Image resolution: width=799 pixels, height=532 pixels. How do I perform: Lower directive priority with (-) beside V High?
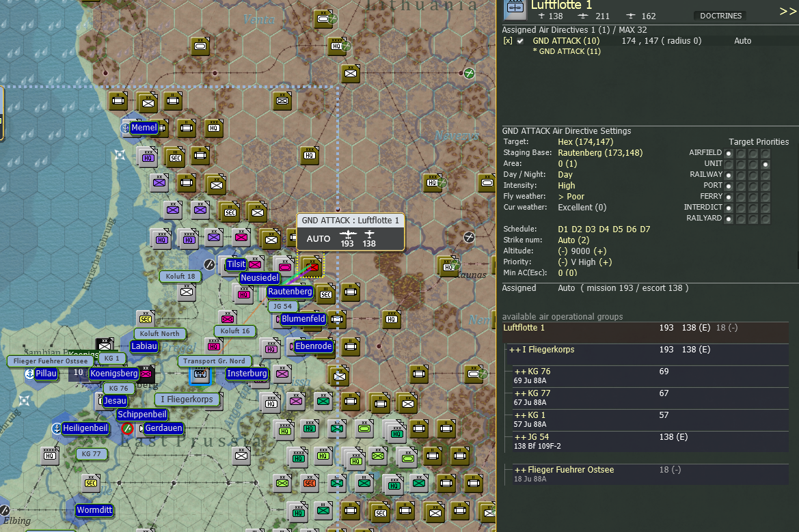(563, 262)
